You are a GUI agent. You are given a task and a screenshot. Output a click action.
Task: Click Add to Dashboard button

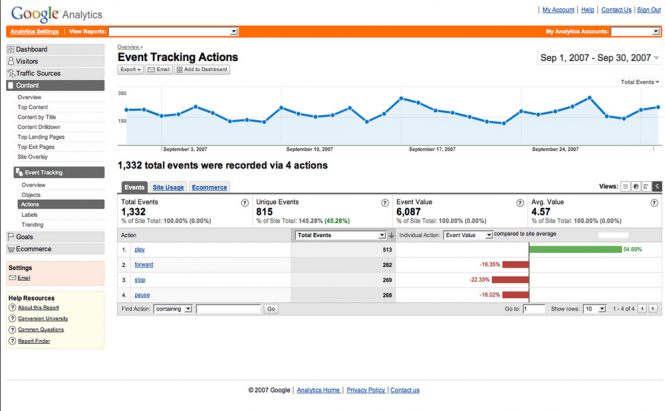[x=202, y=70]
